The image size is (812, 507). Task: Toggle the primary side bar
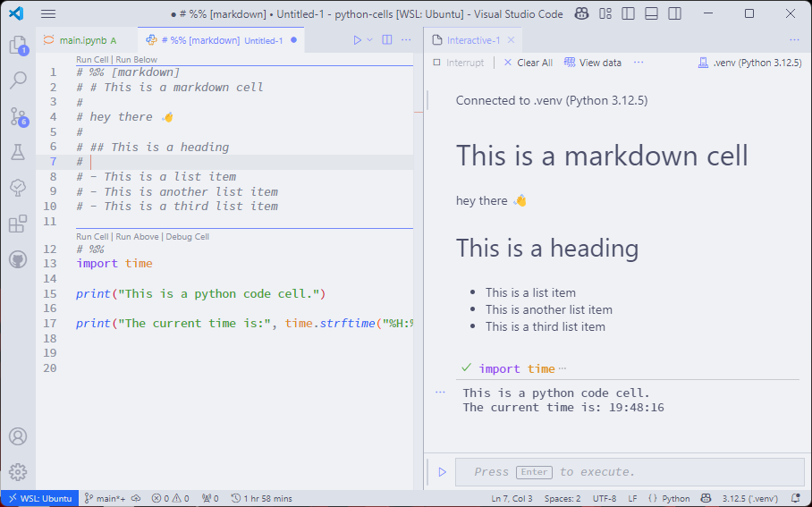628,14
